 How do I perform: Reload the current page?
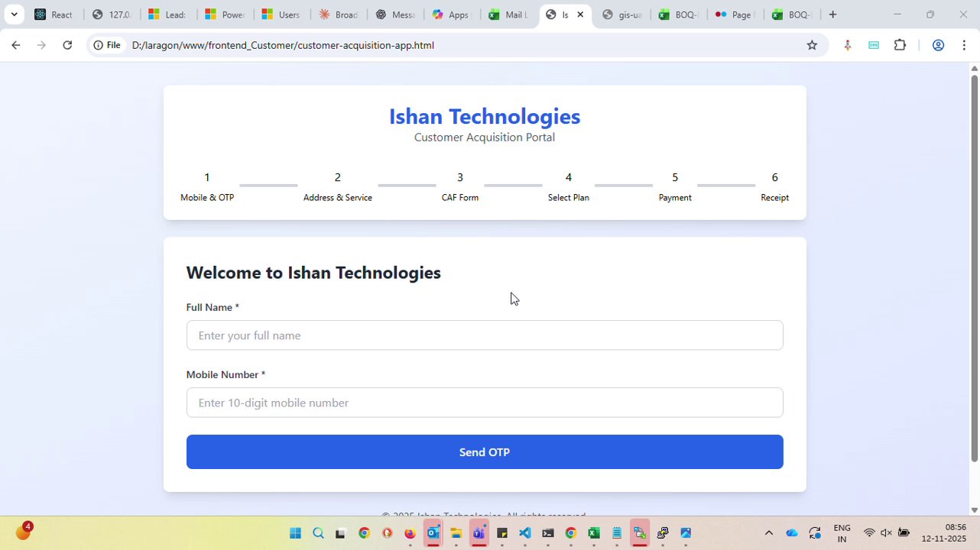[x=67, y=45]
